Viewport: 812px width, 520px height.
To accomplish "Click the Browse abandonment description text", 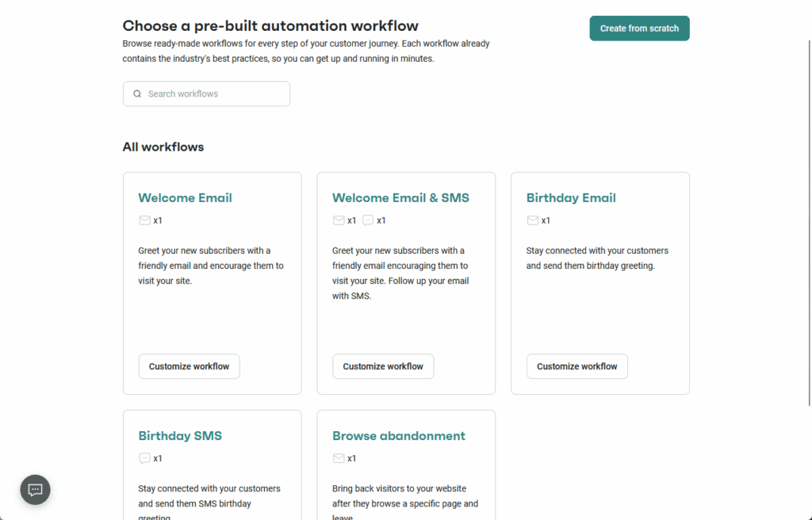I will point(405,501).
